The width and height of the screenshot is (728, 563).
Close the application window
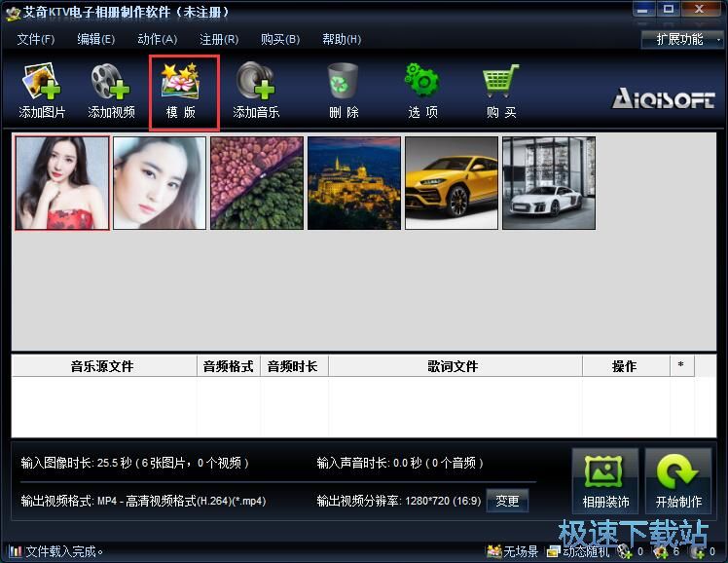click(701, 10)
